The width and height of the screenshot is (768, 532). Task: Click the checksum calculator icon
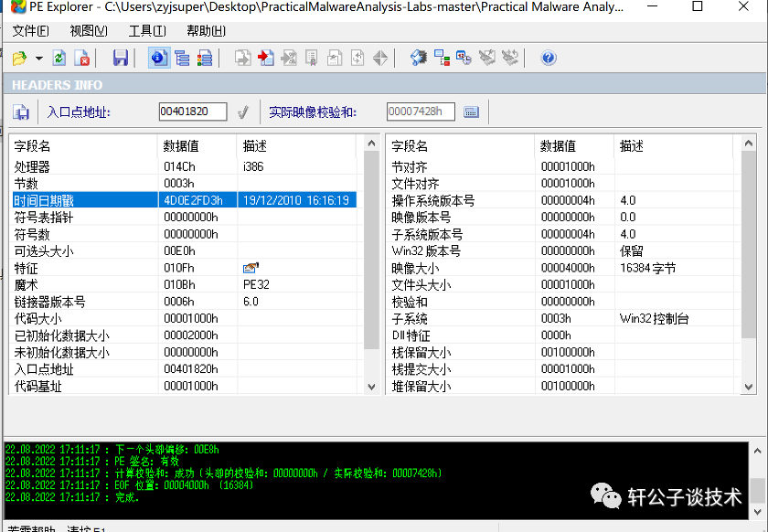(471, 112)
